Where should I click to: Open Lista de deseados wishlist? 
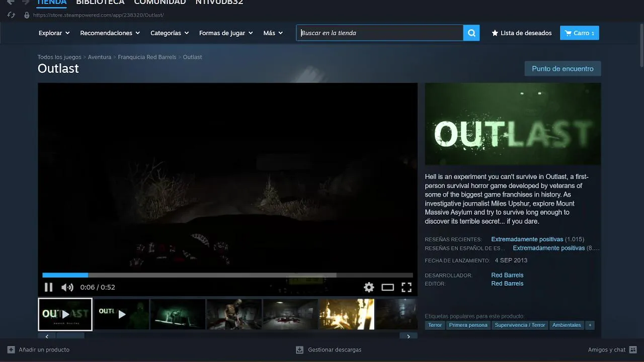(522, 33)
